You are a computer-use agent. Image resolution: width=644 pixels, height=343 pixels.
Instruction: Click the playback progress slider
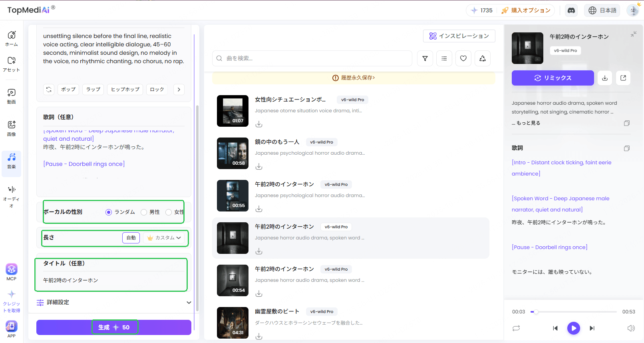tap(574, 312)
